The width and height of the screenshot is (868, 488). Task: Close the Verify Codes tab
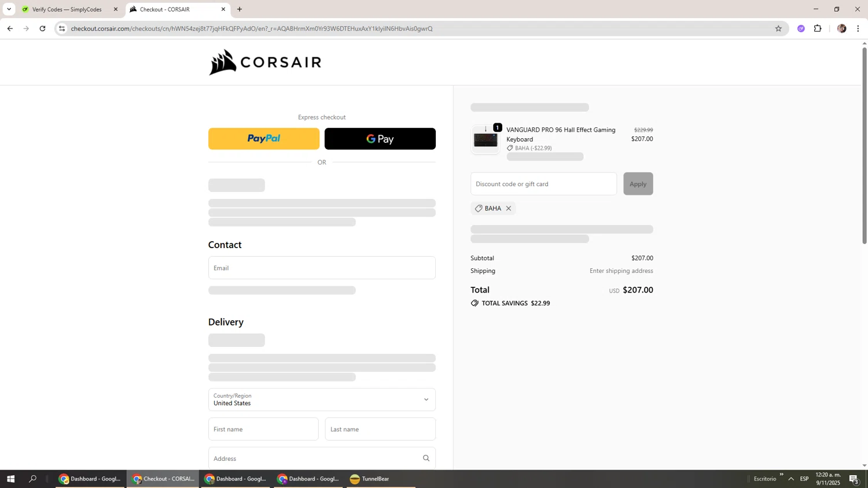[116, 9]
